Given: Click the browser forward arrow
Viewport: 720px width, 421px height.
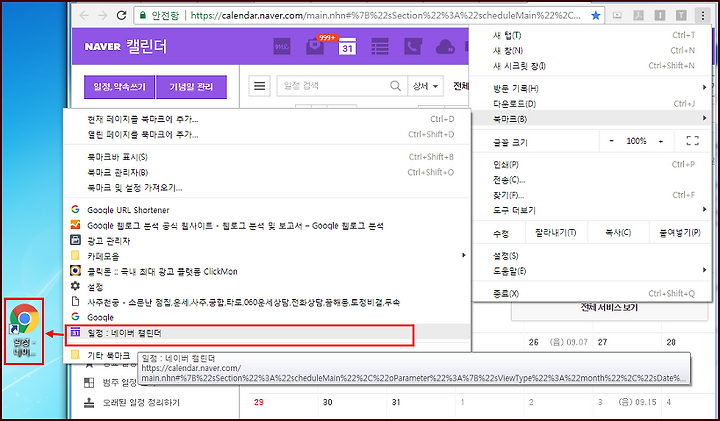Looking at the screenshot, I should [x=102, y=15].
